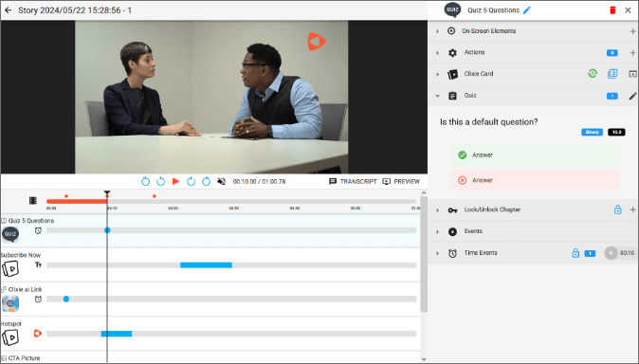
Task: Add a time event at 00:10
Action: click(x=611, y=253)
